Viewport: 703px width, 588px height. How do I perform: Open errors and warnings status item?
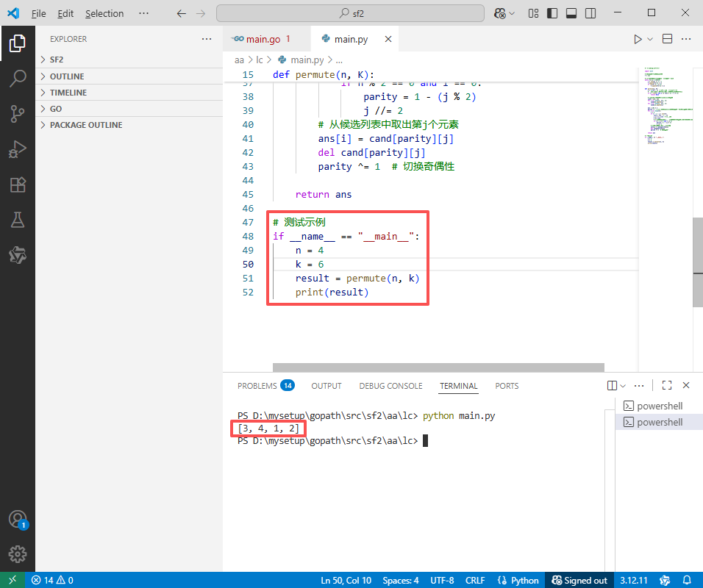click(52, 581)
